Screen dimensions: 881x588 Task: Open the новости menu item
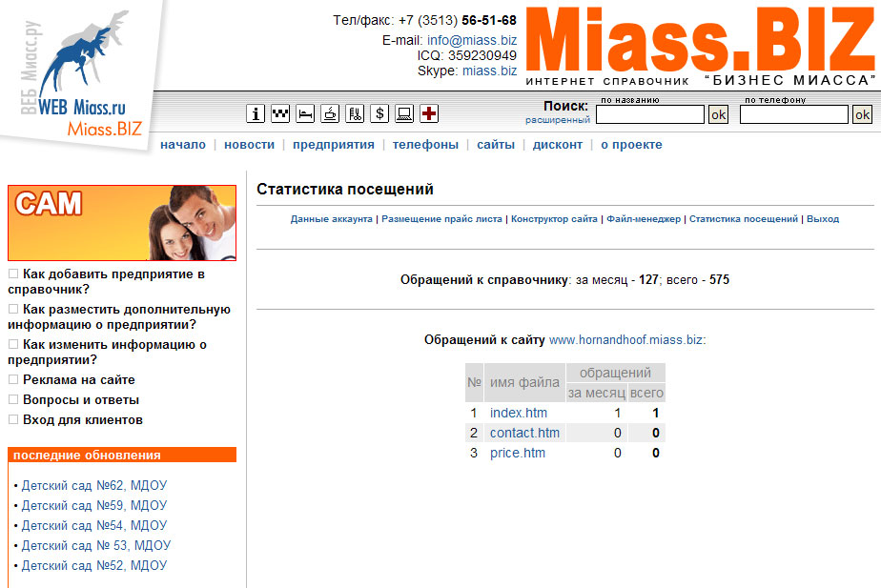tap(250, 145)
